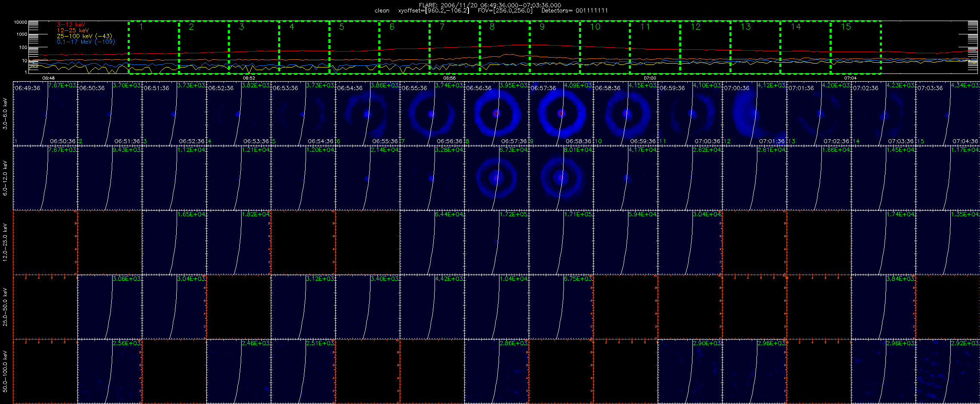This screenshot has height=404, width=980.
Task: Click the '6.0-12.0 keV' row label
Action: [5, 178]
